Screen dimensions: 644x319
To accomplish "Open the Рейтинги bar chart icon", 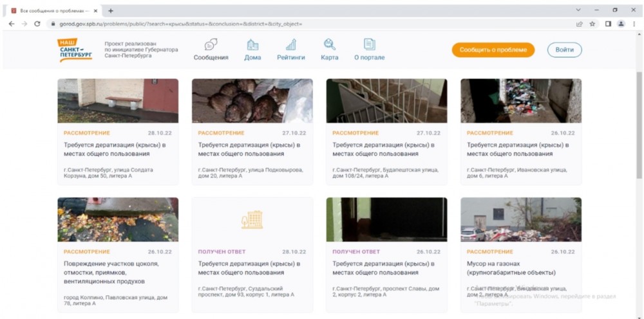I will pyautogui.click(x=291, y=44).
